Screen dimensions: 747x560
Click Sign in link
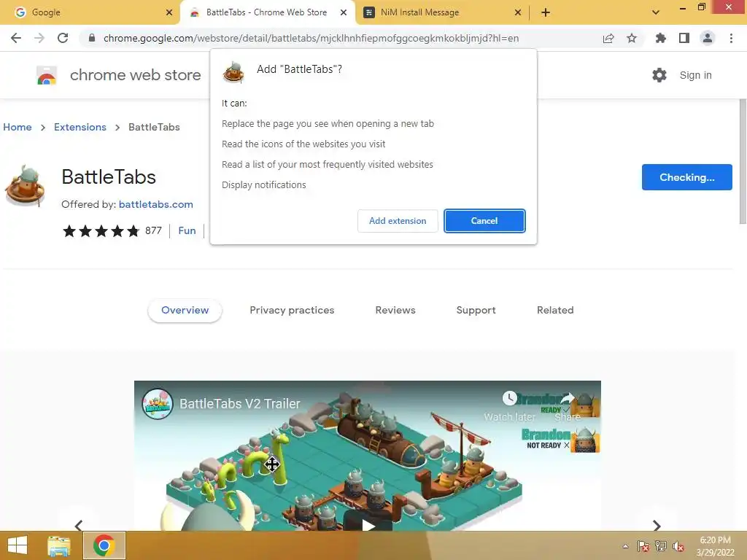(695, 75)
